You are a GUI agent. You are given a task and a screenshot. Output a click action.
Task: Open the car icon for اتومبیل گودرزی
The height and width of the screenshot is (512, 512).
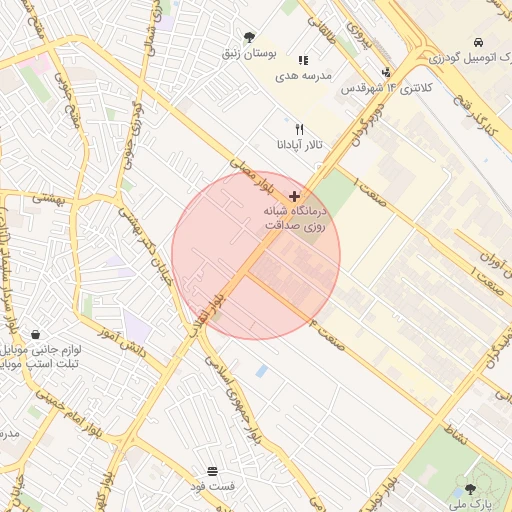[478, 42]
